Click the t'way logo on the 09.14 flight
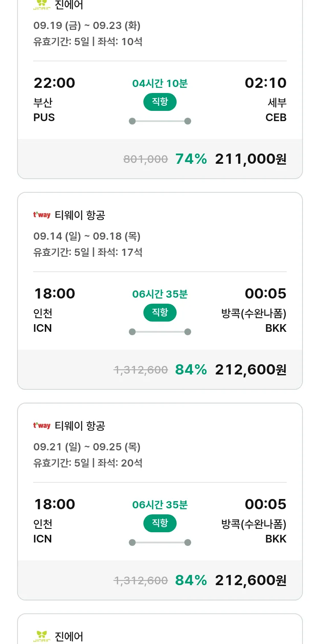This screenshot has width=320, height=644. pyautogui.click(x=42, y=215)
